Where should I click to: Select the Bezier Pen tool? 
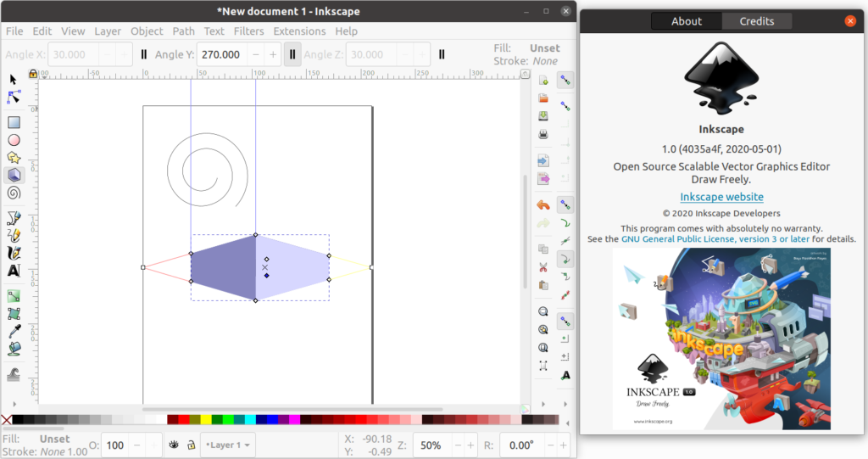[14, 218]
